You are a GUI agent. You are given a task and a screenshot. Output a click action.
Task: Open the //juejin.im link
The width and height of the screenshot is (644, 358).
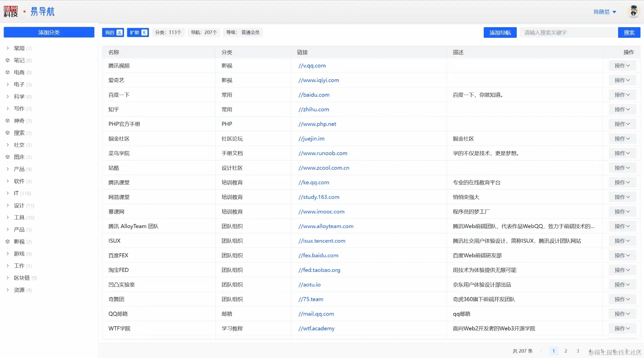pos(311,139)
